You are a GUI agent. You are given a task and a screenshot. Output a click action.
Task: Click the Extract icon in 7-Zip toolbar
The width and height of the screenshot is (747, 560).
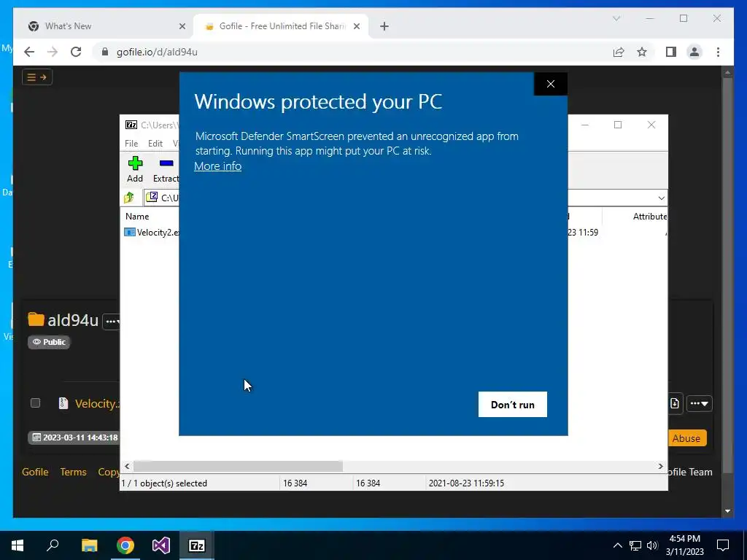(166, 169)
